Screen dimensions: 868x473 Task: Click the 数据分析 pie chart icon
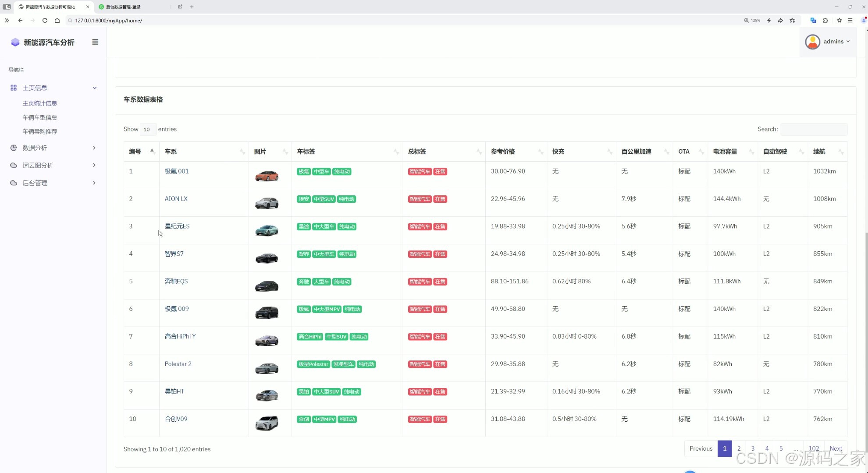click(14, 148)
